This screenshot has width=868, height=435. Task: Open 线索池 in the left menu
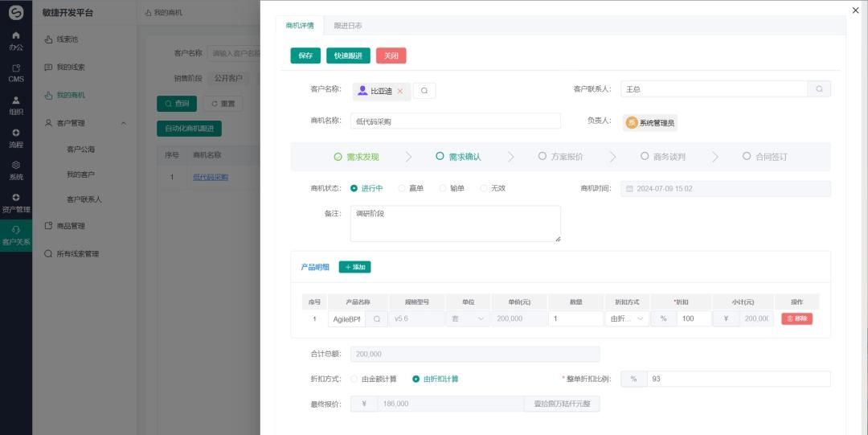pos(67,39)
